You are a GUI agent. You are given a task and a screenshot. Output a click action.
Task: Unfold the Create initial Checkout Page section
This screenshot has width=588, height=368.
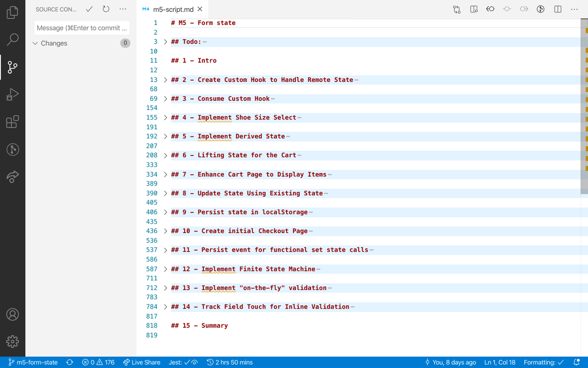coord(165,231)
